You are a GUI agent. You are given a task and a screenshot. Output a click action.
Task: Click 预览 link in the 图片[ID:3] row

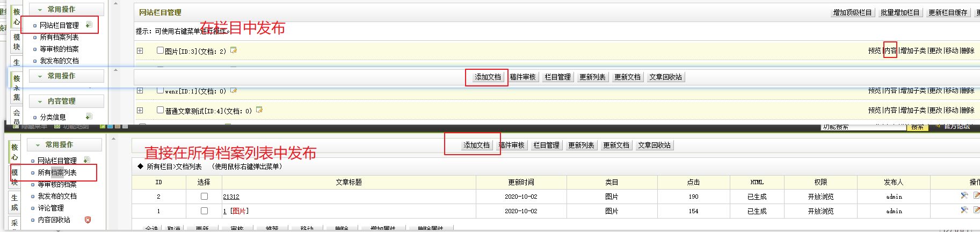(874, 50)
